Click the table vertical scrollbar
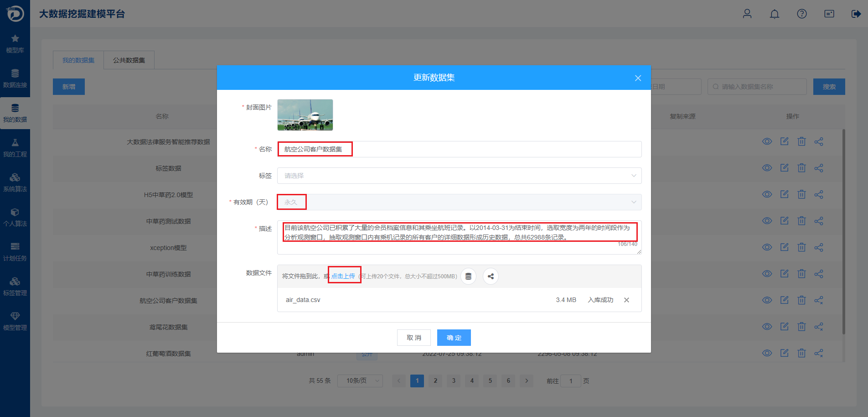Screen dimensions: 868x417 coord(843,232)
